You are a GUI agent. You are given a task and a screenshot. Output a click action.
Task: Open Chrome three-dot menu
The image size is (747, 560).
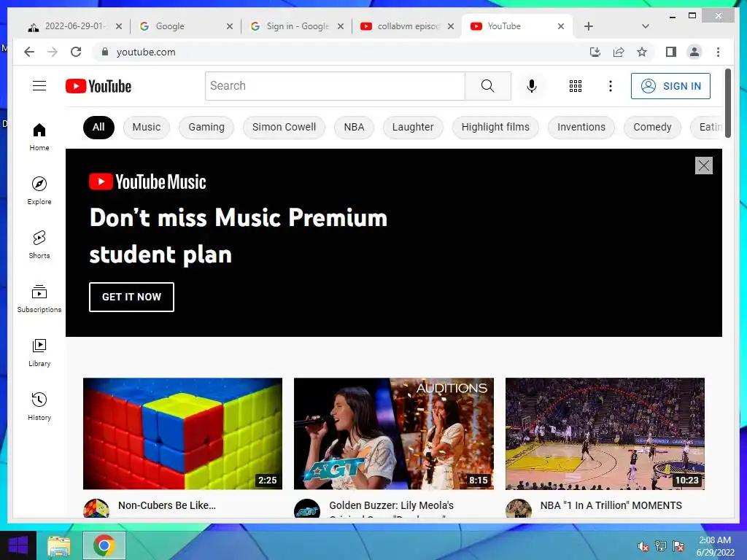point(718,52)
